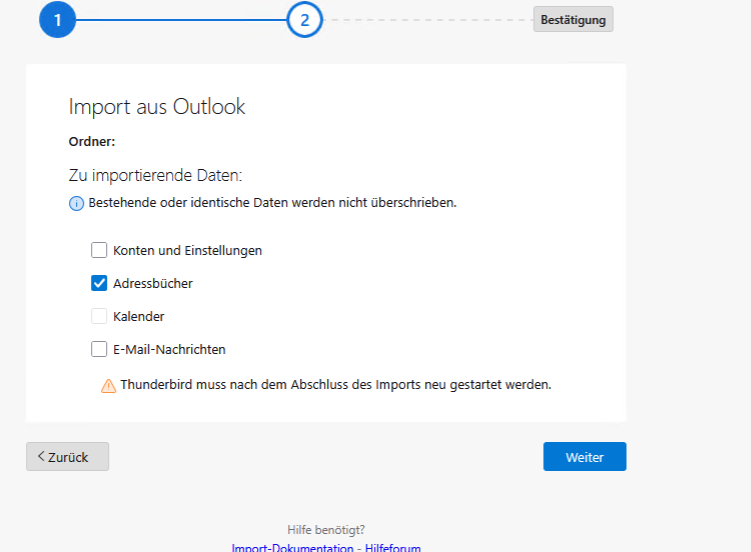Click the Ordner label
This screenshot has width=751, height=552.
92,141
